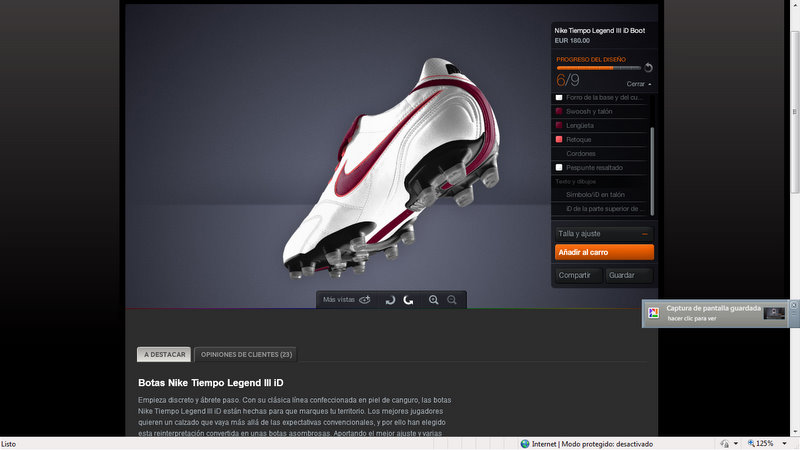Click the Pespunte resaltado label
The image size is (800, 450).
(594, 167)
